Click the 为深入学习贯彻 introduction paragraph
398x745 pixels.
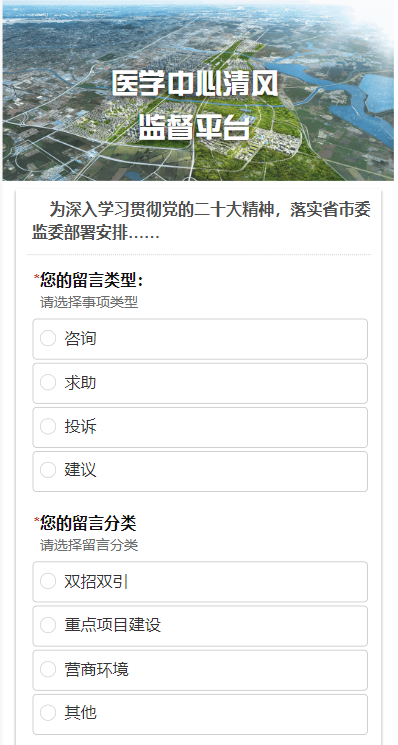[201, 221]
